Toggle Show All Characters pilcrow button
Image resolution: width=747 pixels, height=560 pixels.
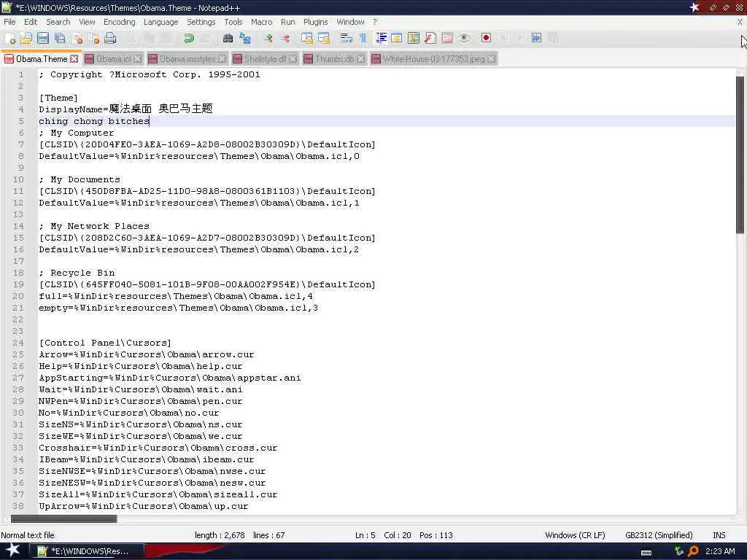[363, 39]
